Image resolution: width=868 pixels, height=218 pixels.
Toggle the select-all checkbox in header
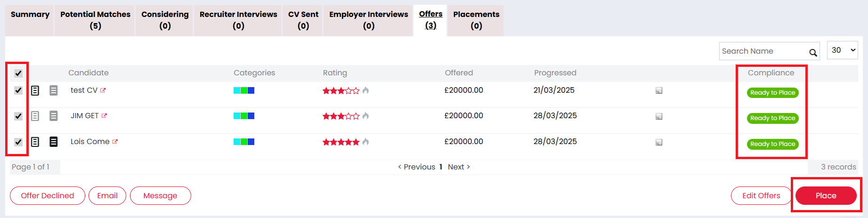18,73
